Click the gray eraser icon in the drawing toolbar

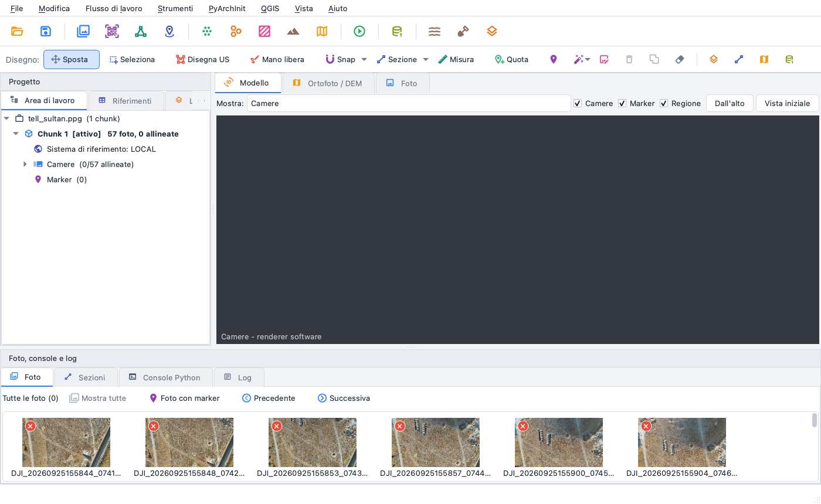pos(680,59)
